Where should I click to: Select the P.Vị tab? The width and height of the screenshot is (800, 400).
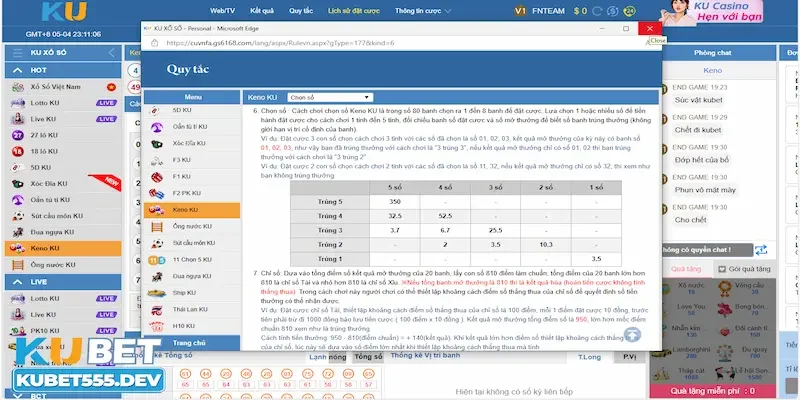630,357
